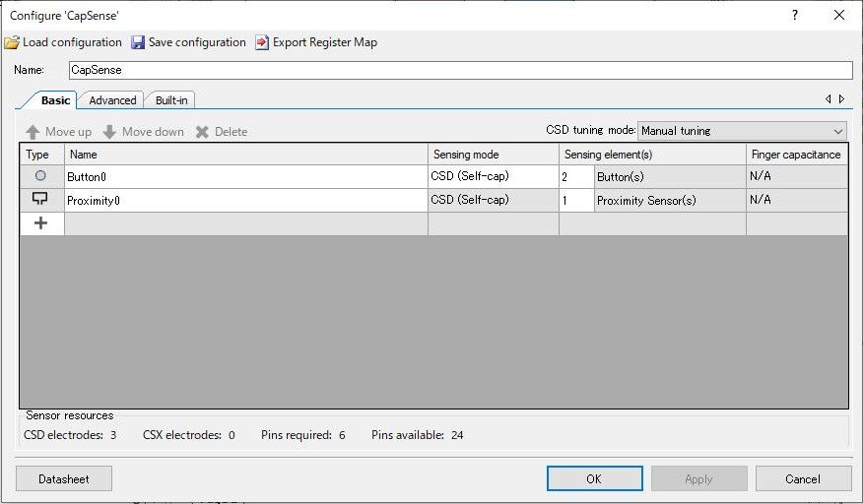Edit Button0 sensing element count 2

[x=576, y=176]
